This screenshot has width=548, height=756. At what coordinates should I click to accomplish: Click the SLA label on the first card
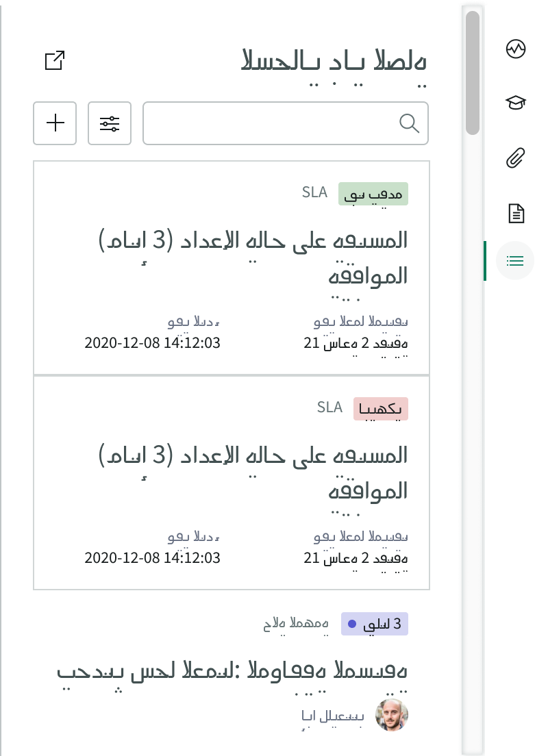point(314,192)
